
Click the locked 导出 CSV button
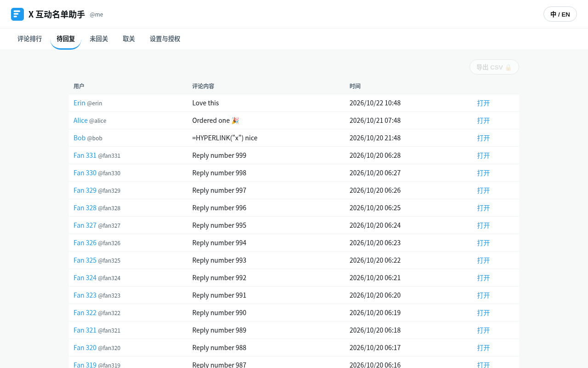coord(494,67)
